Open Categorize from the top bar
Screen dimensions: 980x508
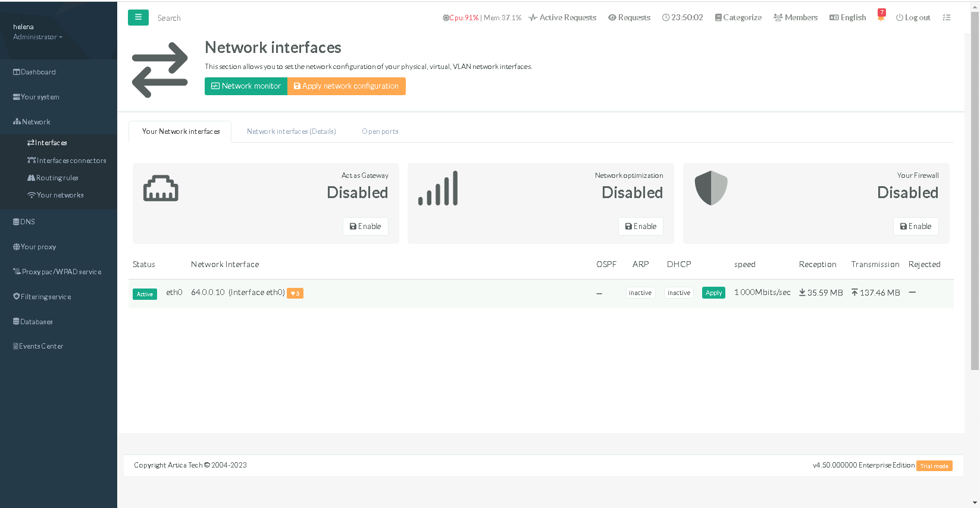pos(738,18)
